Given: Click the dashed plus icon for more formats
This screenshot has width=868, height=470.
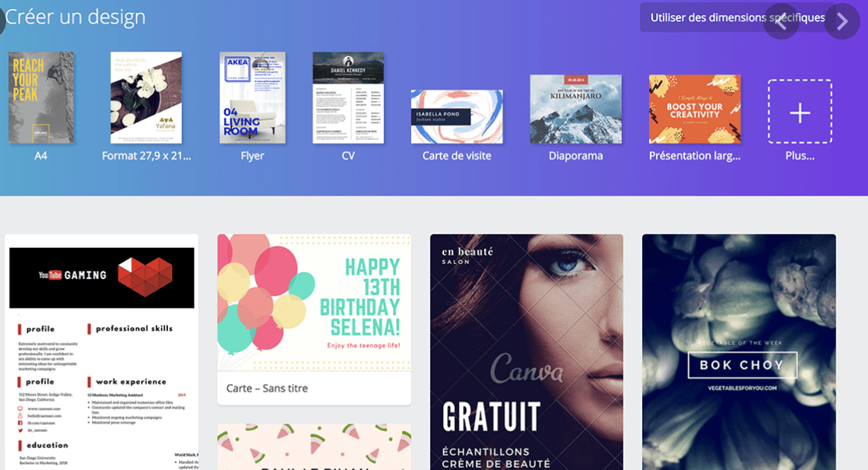Looking at the screenshot, I should [800, 111].
